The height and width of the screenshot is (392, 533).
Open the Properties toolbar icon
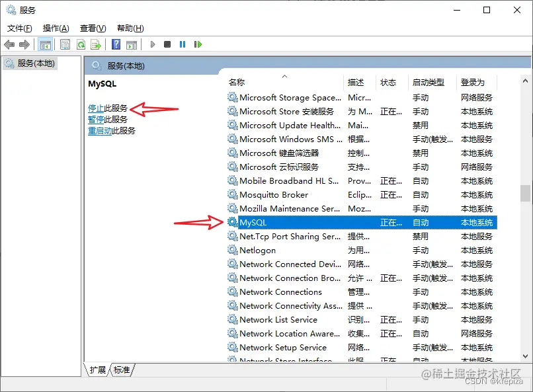pyautogui.click(x=65, y=44)
